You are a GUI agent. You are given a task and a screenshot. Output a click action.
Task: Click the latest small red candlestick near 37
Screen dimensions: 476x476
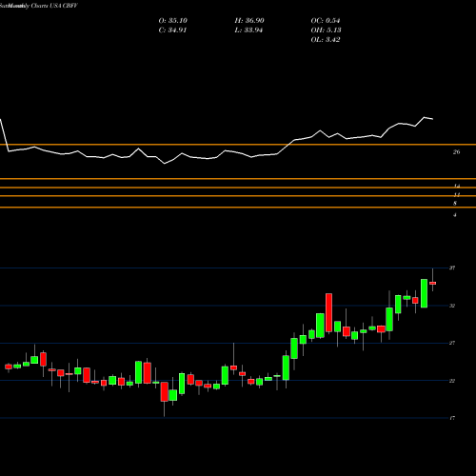coord(432,283)
